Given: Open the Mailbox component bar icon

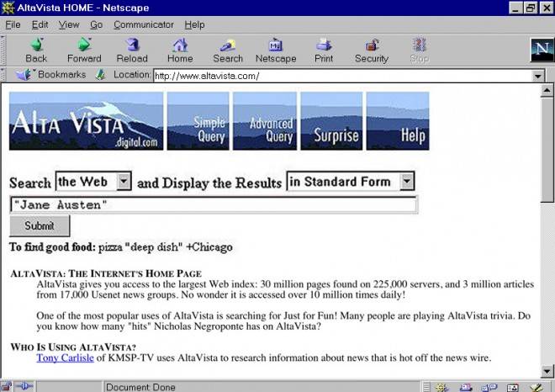Looking at the screenshot, I should [x=466, y=388].
